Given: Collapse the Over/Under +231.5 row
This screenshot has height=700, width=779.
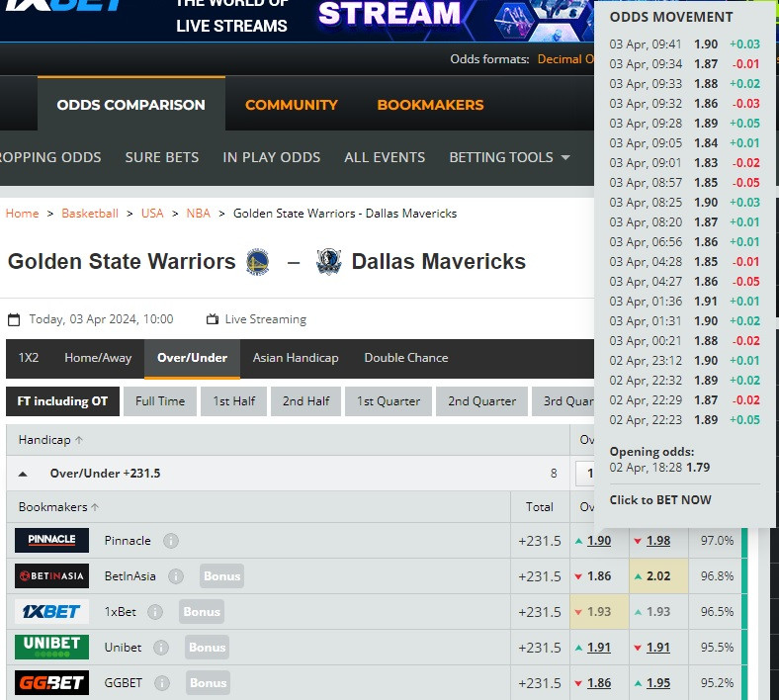Looking at the screenshot, I should 23,474.
